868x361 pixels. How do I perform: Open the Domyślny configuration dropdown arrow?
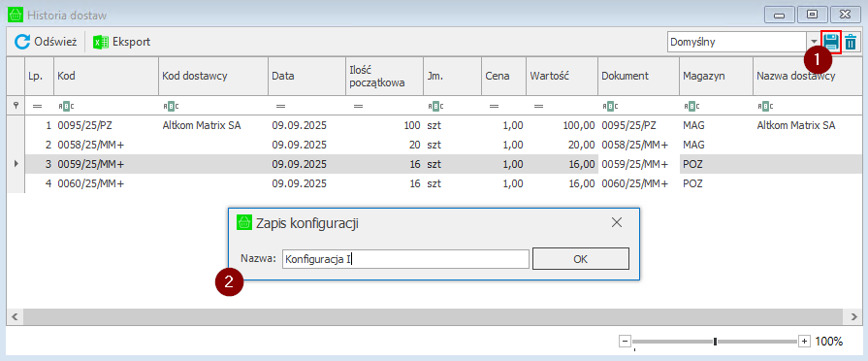point(814,42)
